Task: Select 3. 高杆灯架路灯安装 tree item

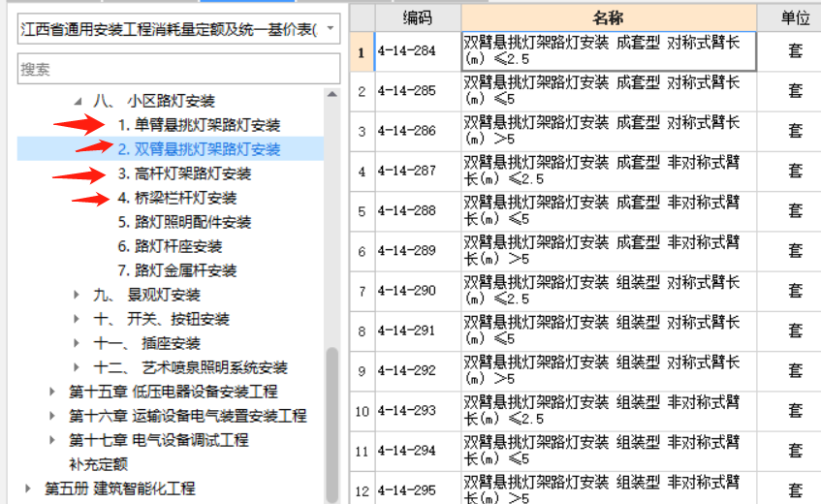Action: pos(184,173)
